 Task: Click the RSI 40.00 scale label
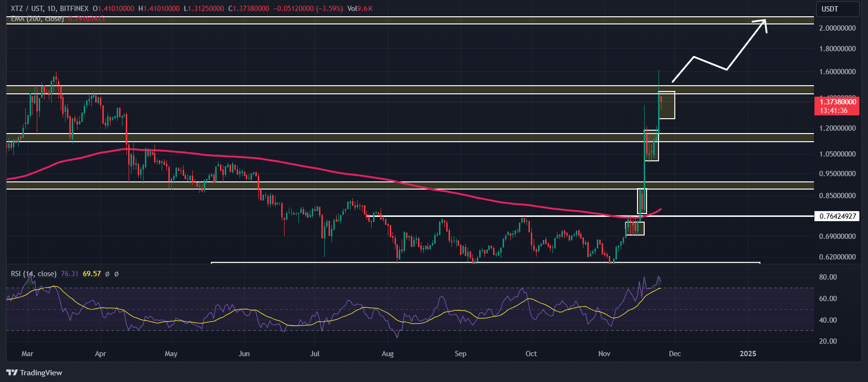point(828,320)
